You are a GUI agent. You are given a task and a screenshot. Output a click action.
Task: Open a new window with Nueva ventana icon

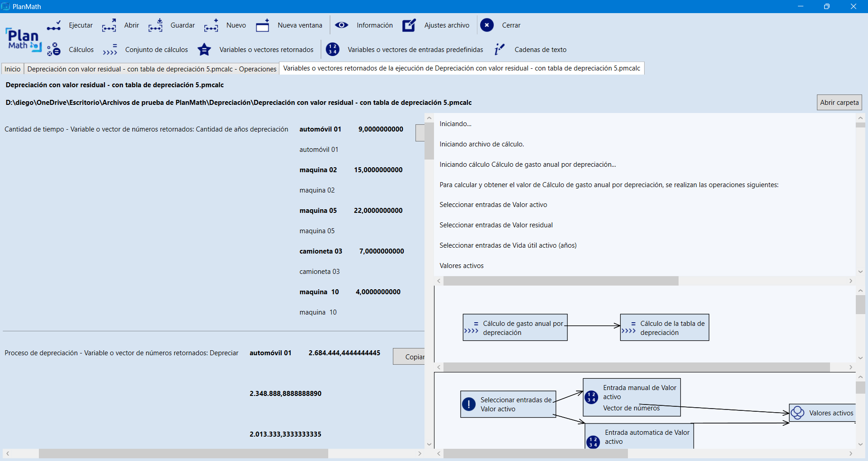point(262,25)
